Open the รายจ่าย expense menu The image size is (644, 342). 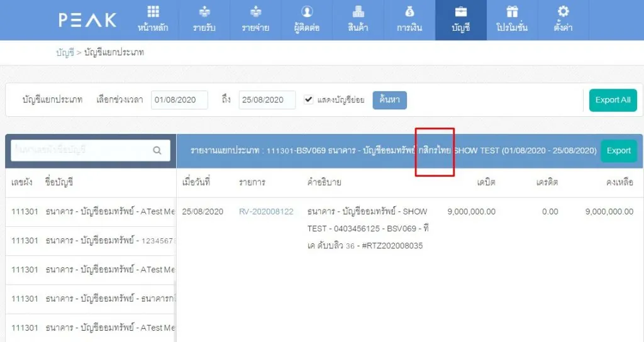click(x=255, y=19)
